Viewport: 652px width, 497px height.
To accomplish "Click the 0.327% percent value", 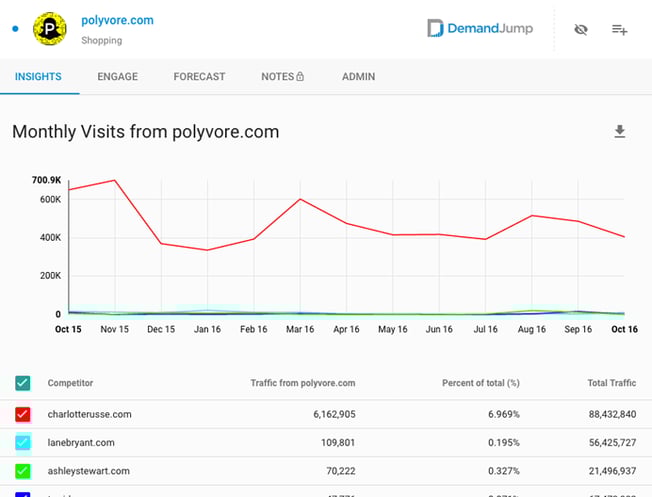I will [x=504, y=471].
